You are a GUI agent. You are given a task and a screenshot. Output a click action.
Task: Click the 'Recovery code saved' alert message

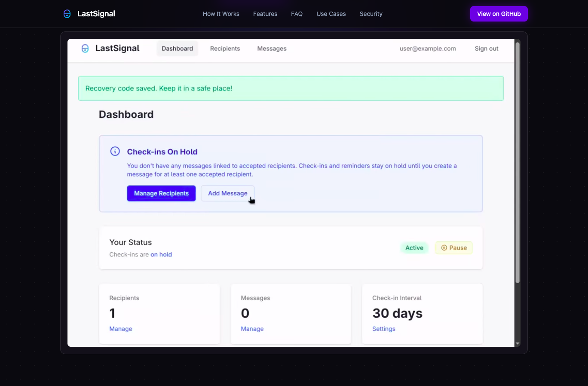click(291, 88)
